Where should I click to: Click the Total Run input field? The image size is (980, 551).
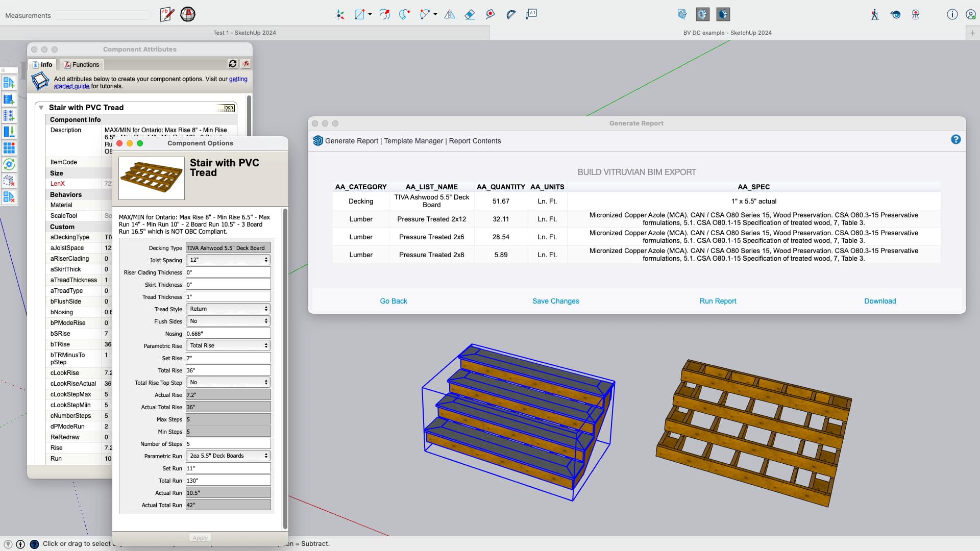[228, 480]
